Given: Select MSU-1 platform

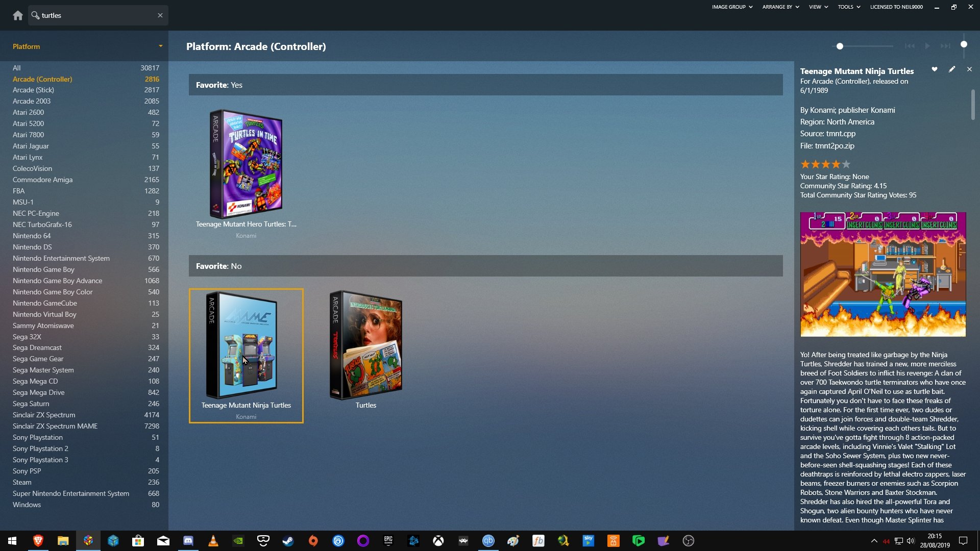Looking at the screenshot, I should (x=86, y=202).
